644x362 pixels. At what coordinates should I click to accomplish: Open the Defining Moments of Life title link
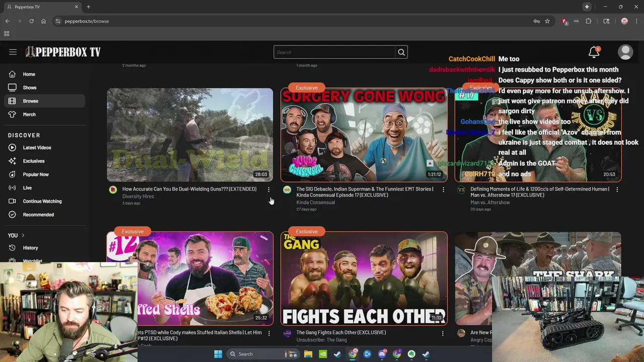coord(540,192)
